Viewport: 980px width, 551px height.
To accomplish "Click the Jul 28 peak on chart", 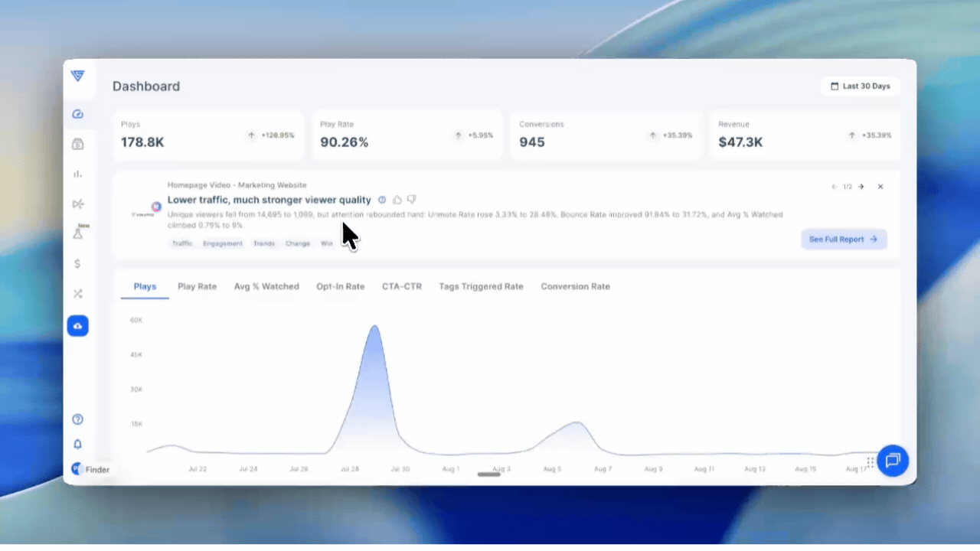I will pos(374,328).
